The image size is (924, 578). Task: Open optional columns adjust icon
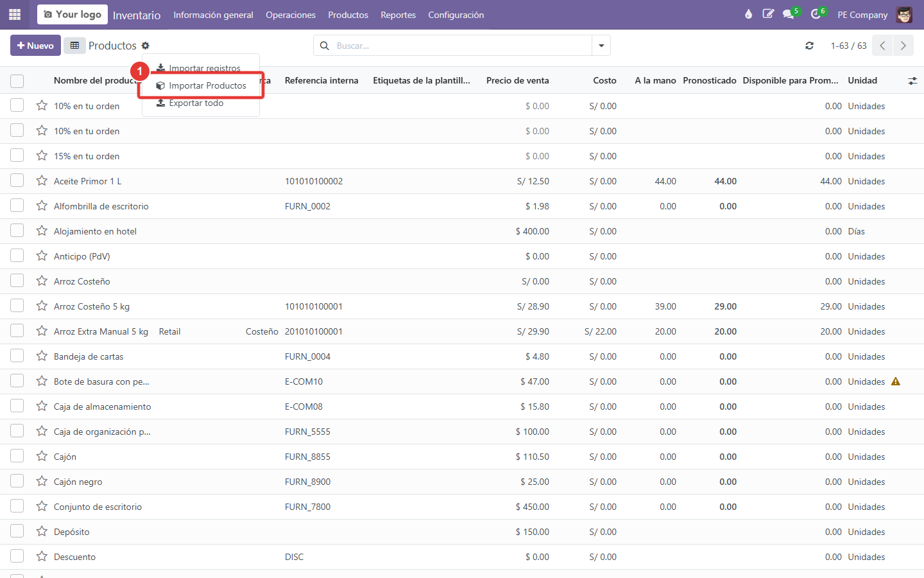pyautogui.click(x=912, y=81)
